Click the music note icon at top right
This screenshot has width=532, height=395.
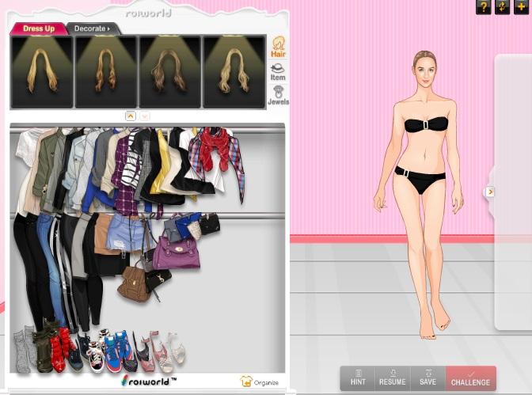(x=502, y=7)
